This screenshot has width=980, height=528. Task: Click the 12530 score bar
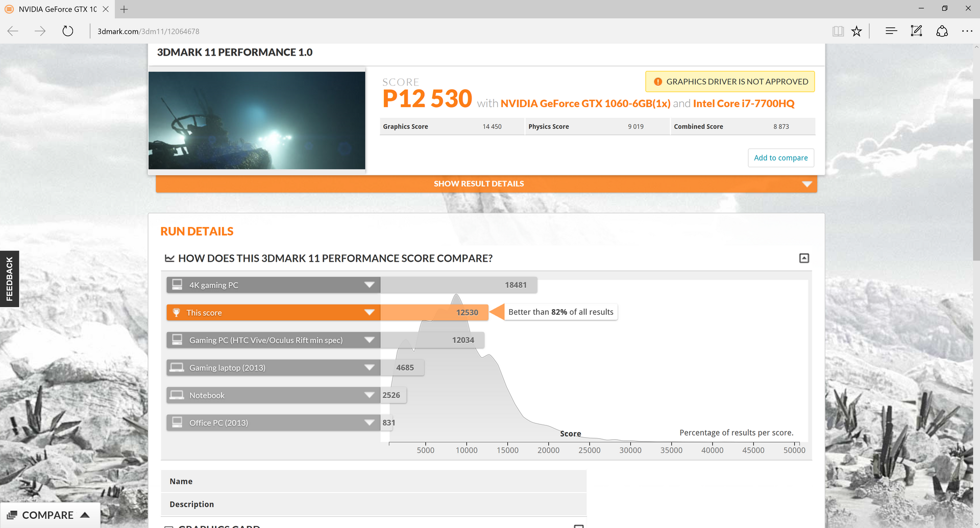pos(434,313)
